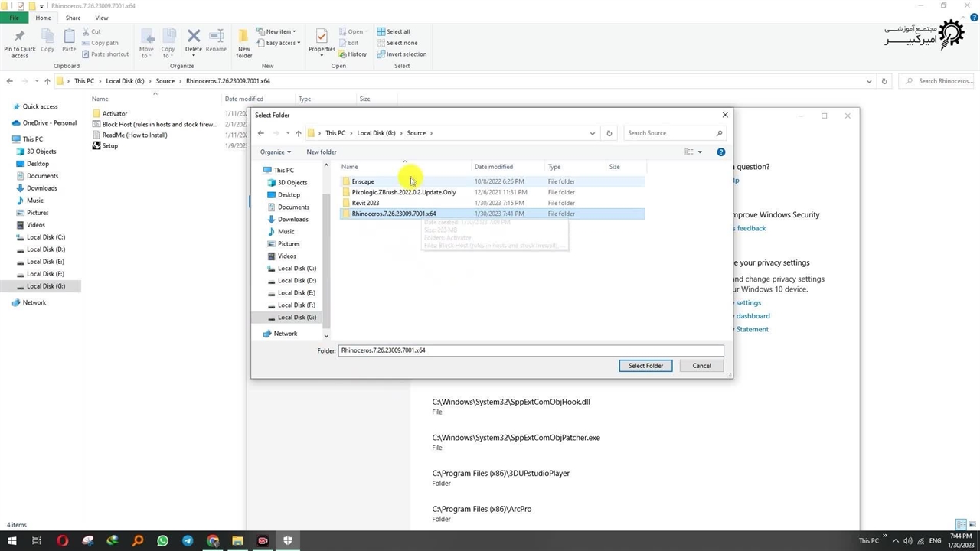Image resolution: width=980 pixels, height=551 pixels.
Task: Expand the change view dropdown arrow
Action: (x=700, y=152)
